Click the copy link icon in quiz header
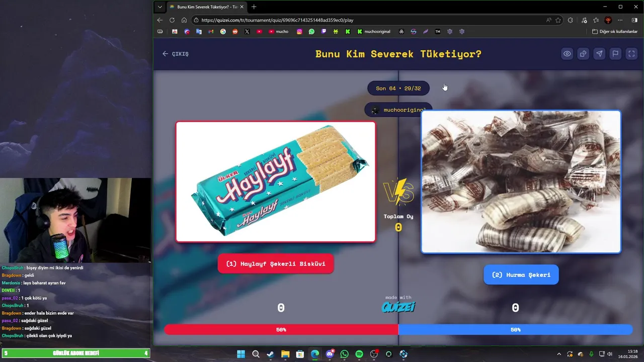Image resolution: width=644 pixels, height=362 pixels. point(583,54)
